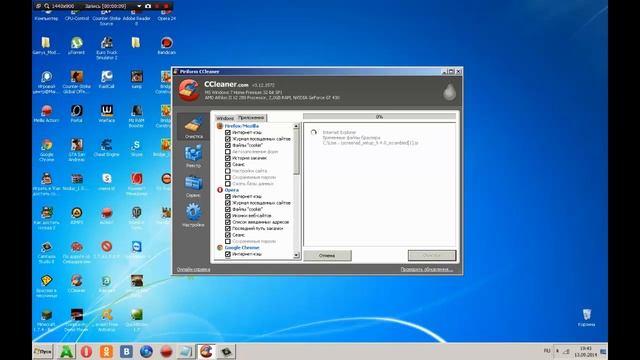Collapse the Google Chrome group header
This screenshot has width=640, height=360.
point(242,247)
